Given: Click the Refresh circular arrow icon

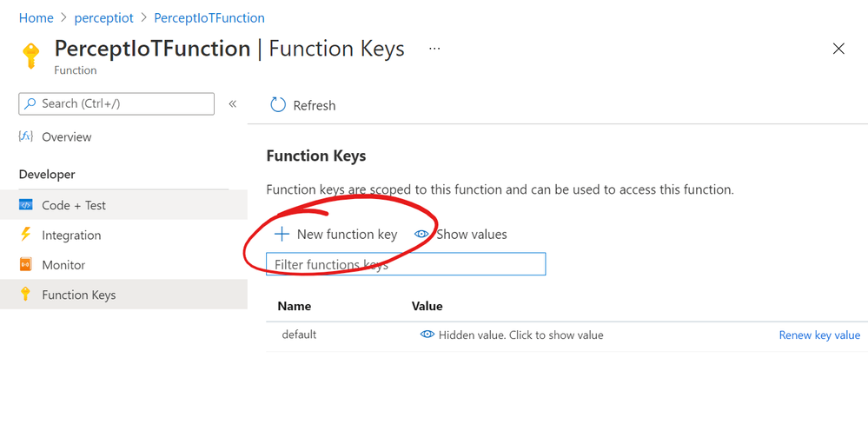Looking at the screenshot, I should click(278, 105).
